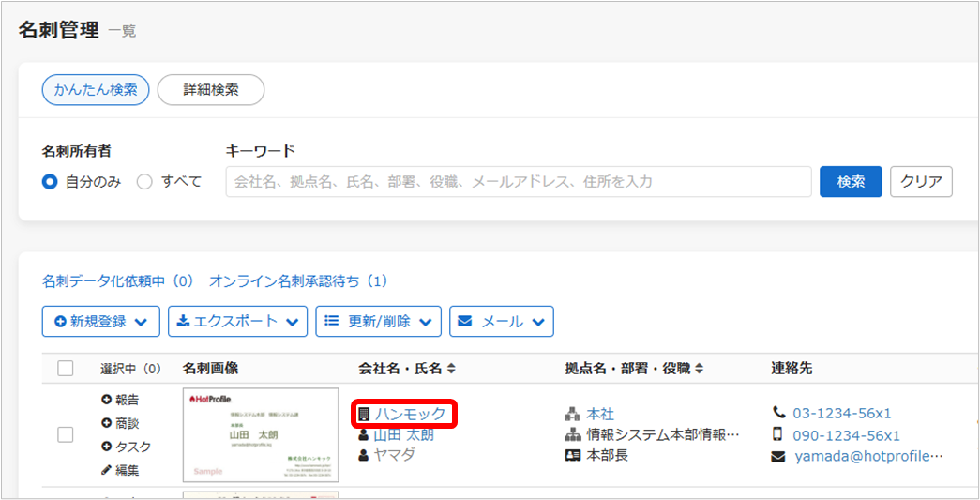Click the plus icon beside タスク

click(107, 447)
